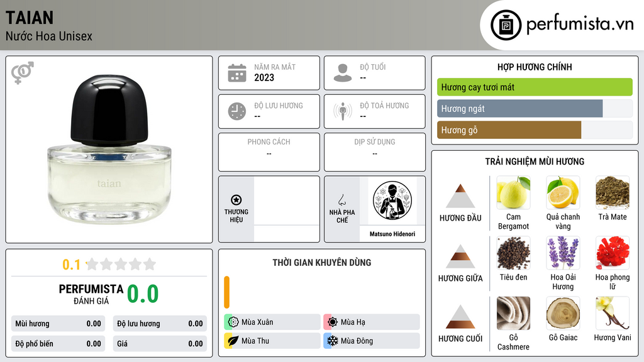The height and width of the screenshot is (362, 644).
Task: Click the nose icon above Nhà pha chế
Action: 341,200
